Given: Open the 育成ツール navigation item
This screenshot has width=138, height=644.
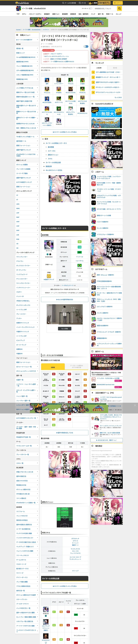Looking at the screenshot, I should tap(110, 14).
